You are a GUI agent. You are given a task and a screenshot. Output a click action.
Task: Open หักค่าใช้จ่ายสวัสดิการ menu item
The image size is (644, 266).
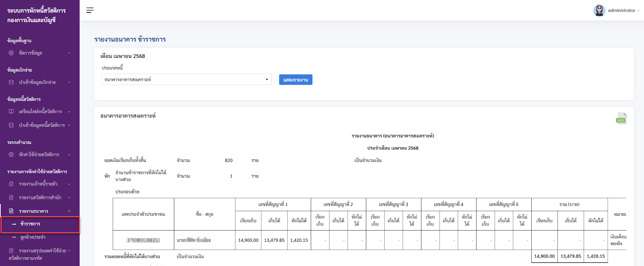point(40,154)
